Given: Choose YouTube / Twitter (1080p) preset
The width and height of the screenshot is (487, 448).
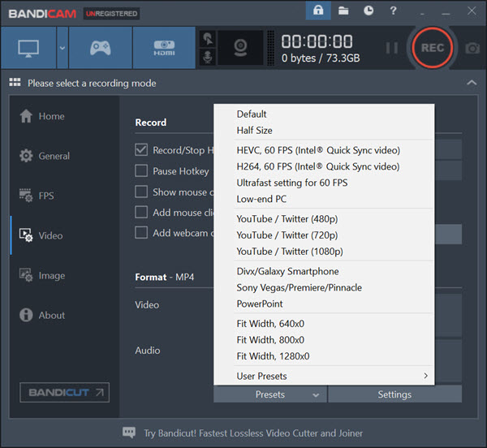Looking at the screenshot, I should tap(324, 251).
